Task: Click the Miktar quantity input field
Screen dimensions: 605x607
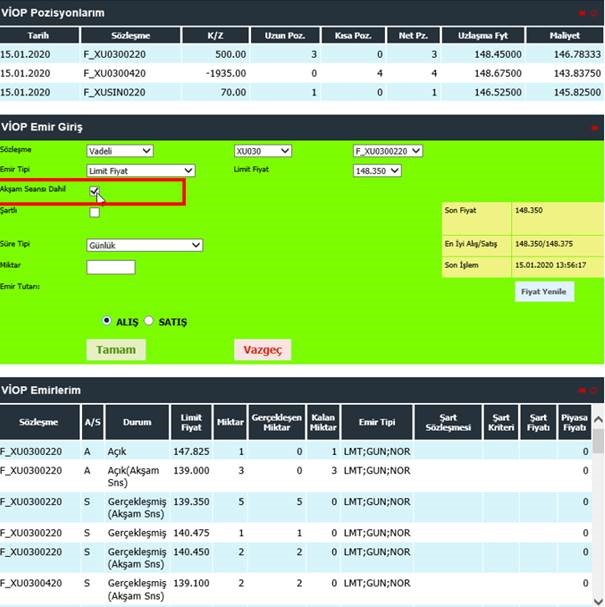Action: tap(111, 267)
